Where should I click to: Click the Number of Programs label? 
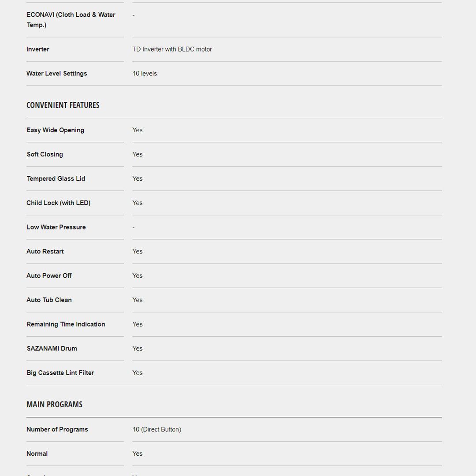coord(57,429)
